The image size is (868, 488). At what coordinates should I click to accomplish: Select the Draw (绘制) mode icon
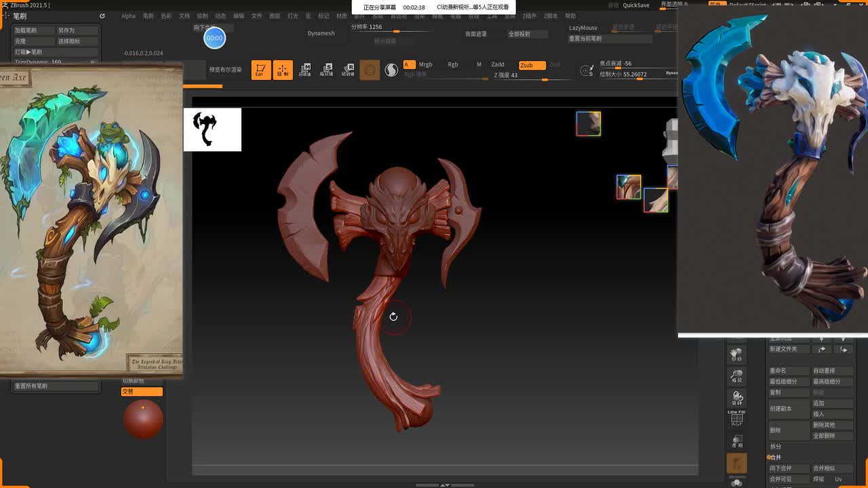[283, 70]
